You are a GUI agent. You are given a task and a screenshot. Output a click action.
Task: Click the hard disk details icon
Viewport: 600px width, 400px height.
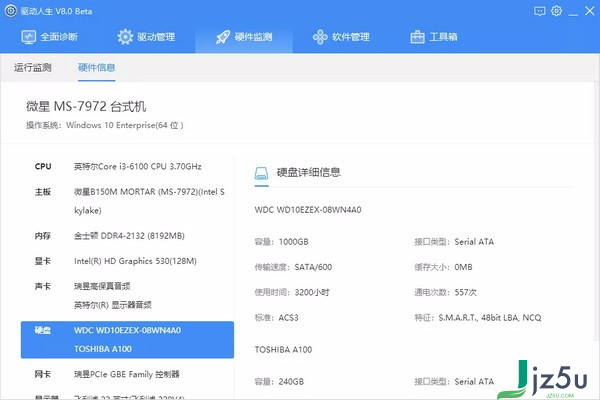point(261,173)
